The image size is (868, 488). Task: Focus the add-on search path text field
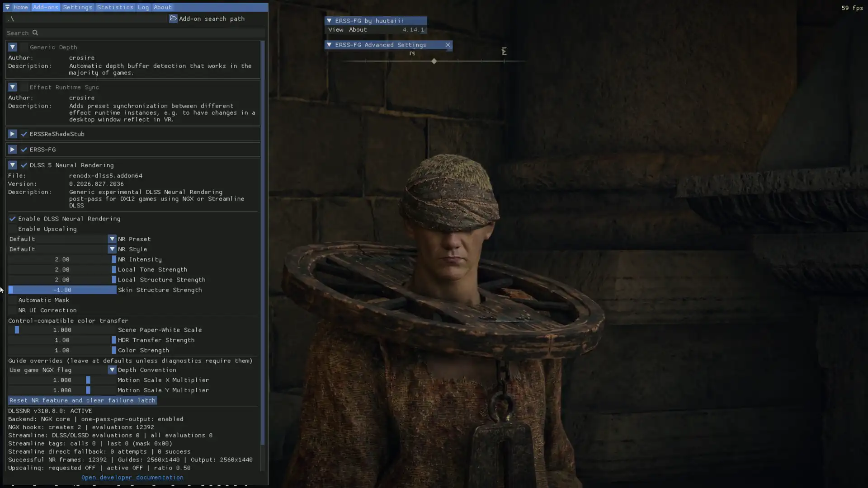coord(86,19)
